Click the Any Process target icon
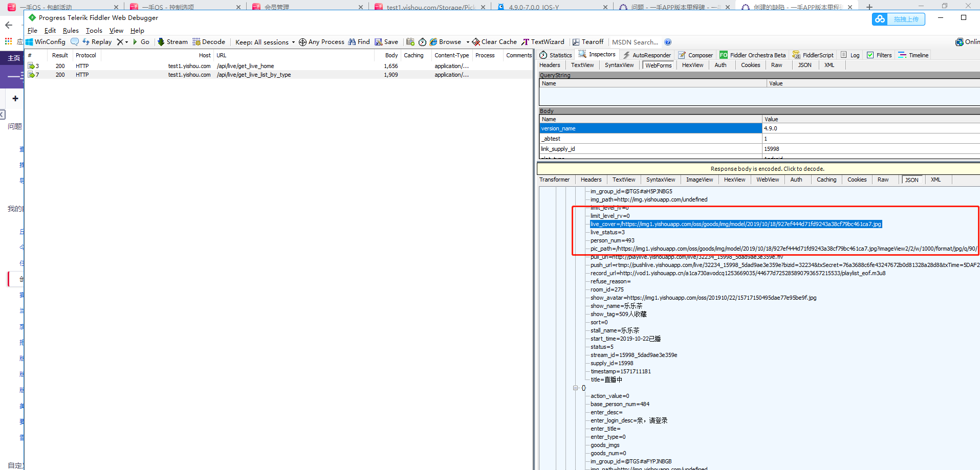This screenshot has width=980, height=470. click(302, 42)
